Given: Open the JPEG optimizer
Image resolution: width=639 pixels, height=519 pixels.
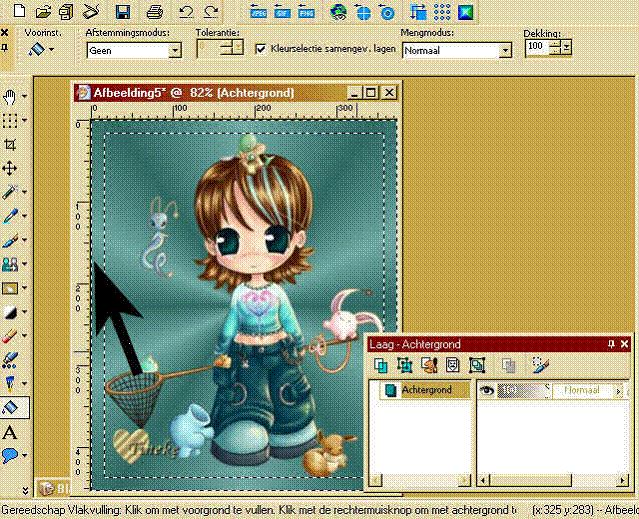Looking at the screenshot, I should click(x=258, y=11).
